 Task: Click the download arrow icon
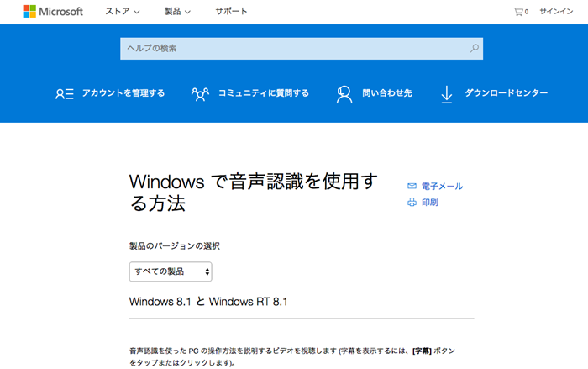(x=446, y=95)
